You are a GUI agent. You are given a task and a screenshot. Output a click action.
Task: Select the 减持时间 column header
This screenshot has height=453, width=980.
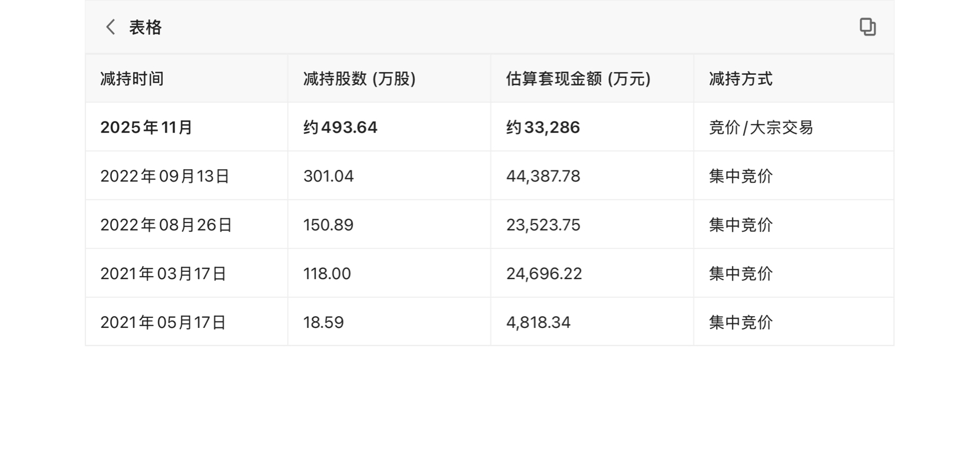point(132,79)
